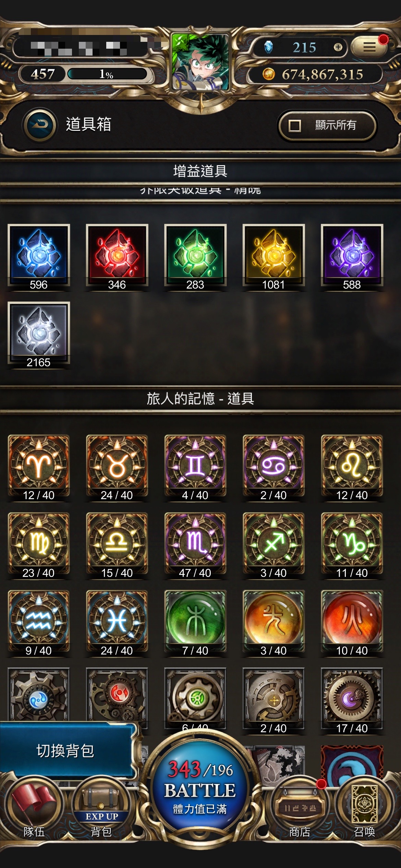Tap the white soul stone with 2165
This screenshot has height=868, width=401.
(39, 335)
